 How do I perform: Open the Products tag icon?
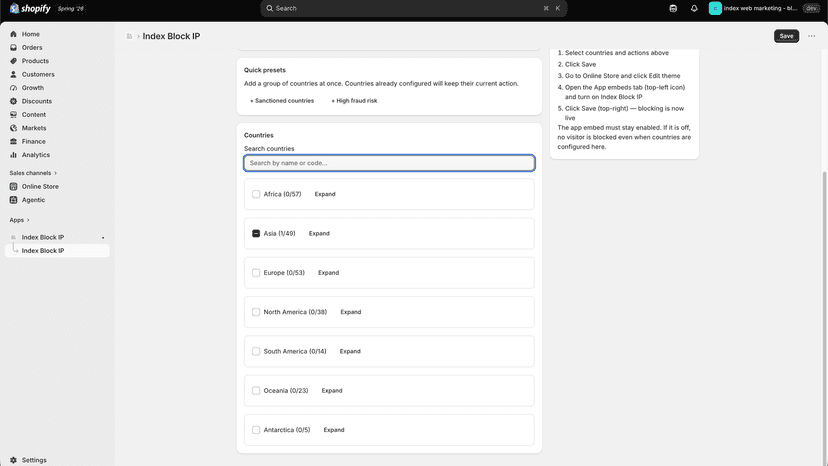tap(14, 61)
